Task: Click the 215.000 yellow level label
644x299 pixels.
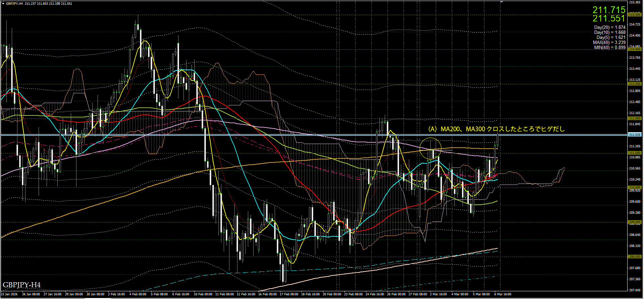Action: (x=635, y=15)
